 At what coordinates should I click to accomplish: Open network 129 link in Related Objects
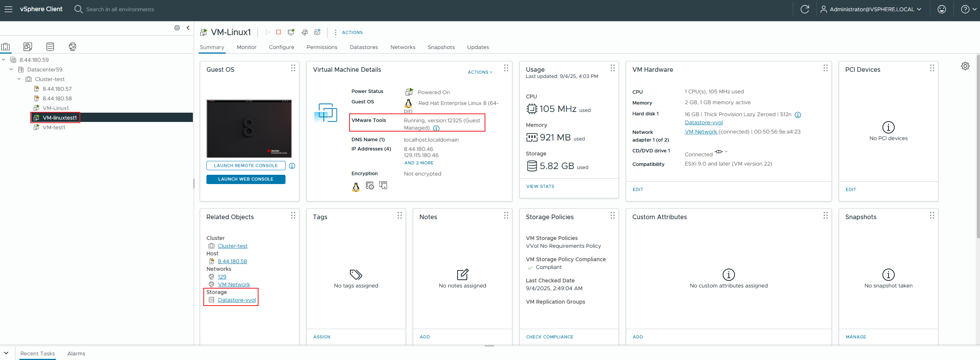point(222,277)
